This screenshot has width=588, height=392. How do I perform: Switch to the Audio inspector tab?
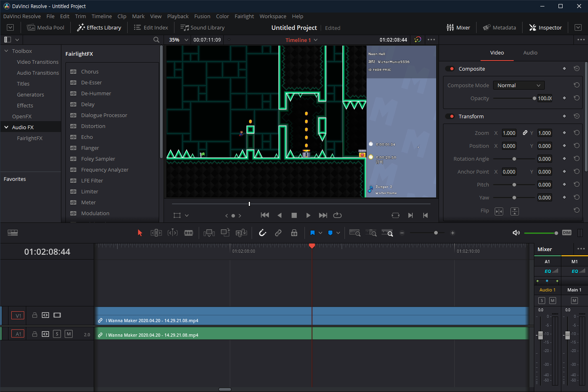[530, 52]
